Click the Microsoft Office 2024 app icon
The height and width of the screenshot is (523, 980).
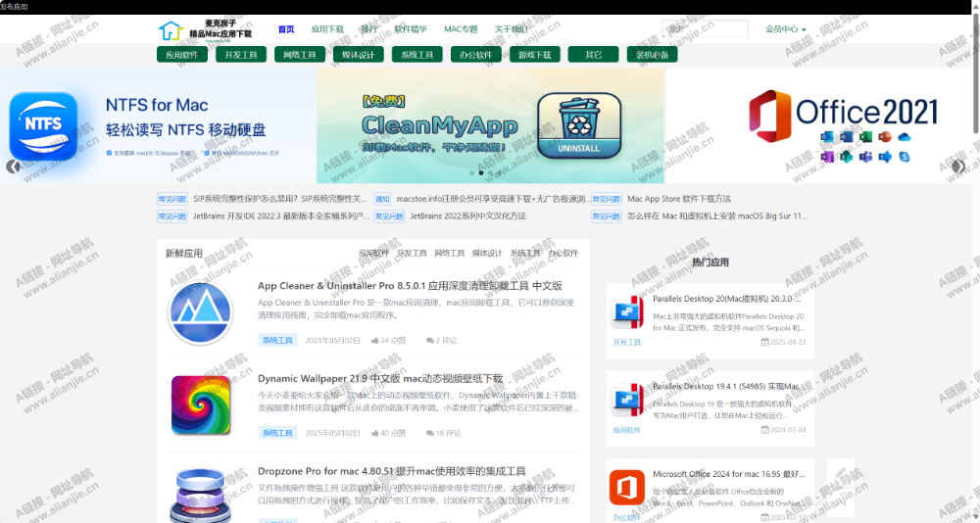627,488
